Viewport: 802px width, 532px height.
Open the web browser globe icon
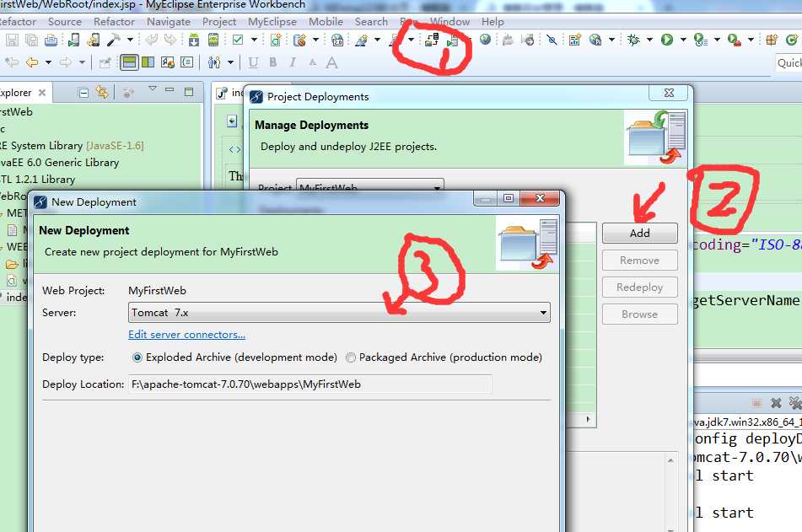pyautogui.click(x=486, y=40)
